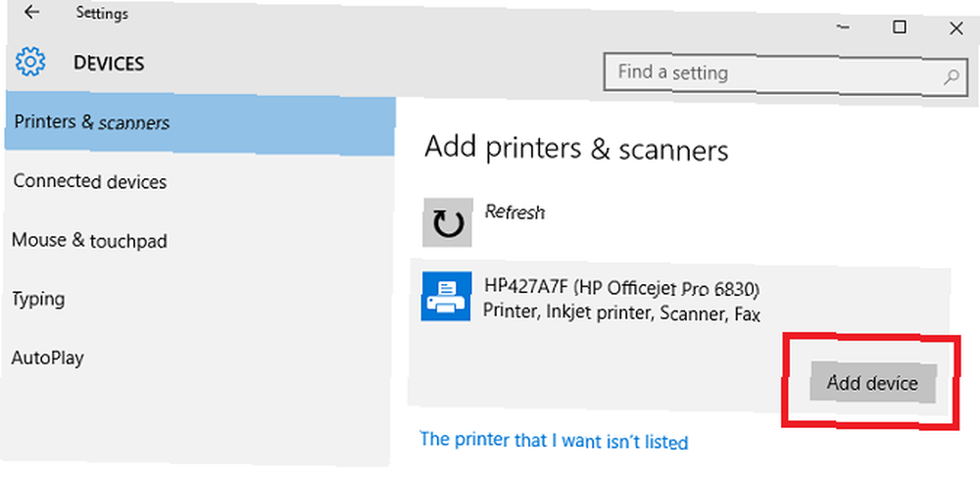Viewport: 980px width, 480px height.
Task: Click the Add device button
Action: (x=873, y=382)
